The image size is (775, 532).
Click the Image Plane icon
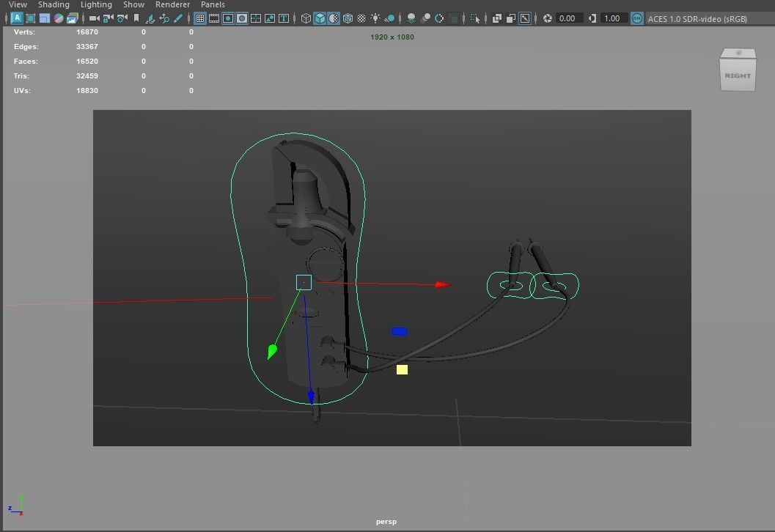(150, 18)
